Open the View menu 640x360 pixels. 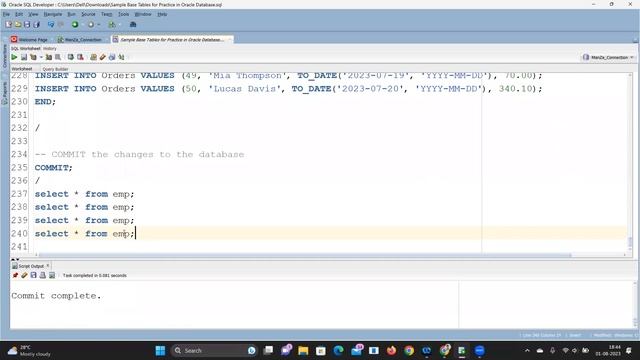tap(33, 14)
